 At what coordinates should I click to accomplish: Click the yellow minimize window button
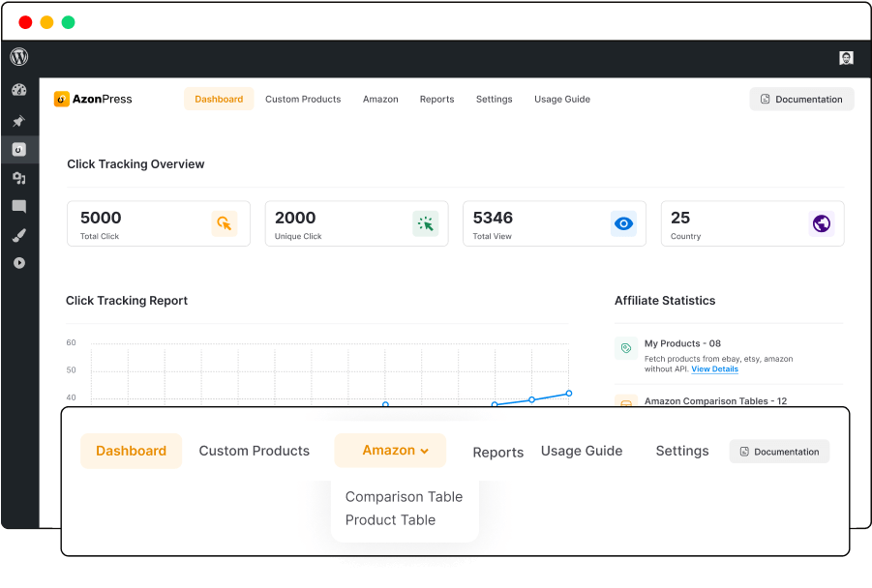(x=46, y=22)
